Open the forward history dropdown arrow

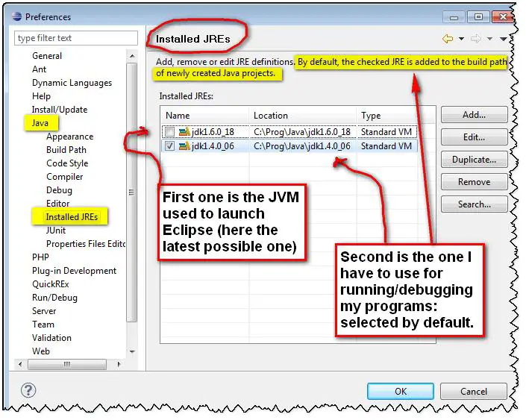(x=489, y=39)
